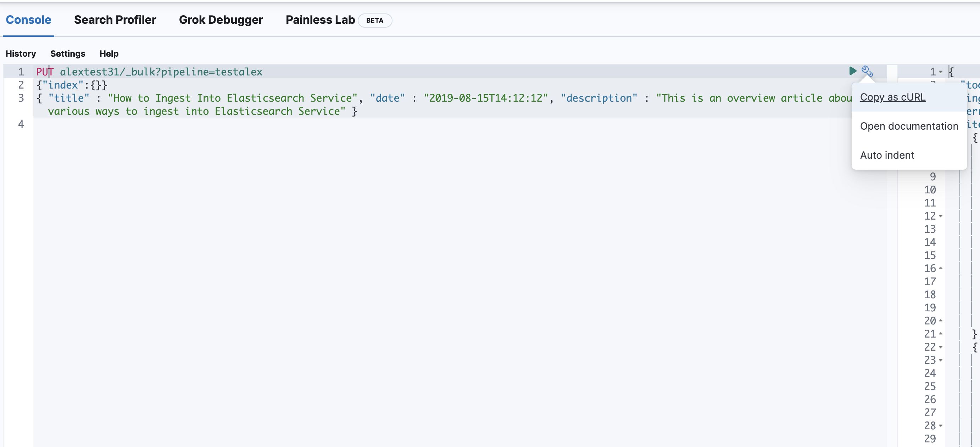The image size is (980, 447).
Task: Click line number 3 in the editor gutter
Action: click(x=21, y=98)
